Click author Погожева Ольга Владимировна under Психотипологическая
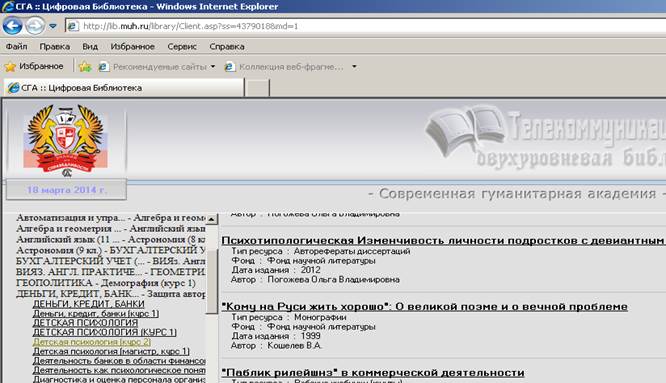 click(x=333, y=279)
